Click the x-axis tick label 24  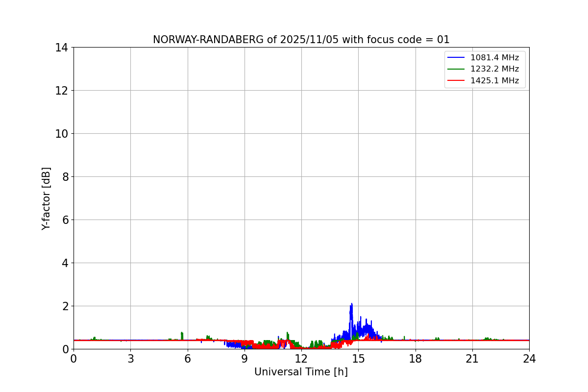tap(529, 359)
